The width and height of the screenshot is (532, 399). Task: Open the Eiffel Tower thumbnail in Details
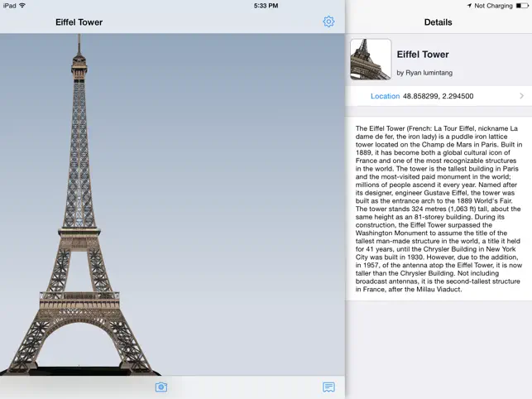tap(371, 60)
